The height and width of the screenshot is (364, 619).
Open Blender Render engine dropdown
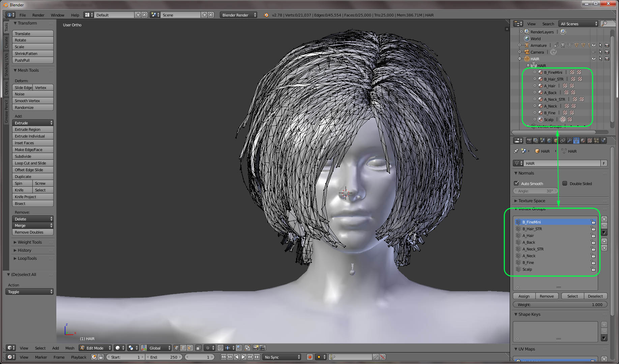coord(238,15)
